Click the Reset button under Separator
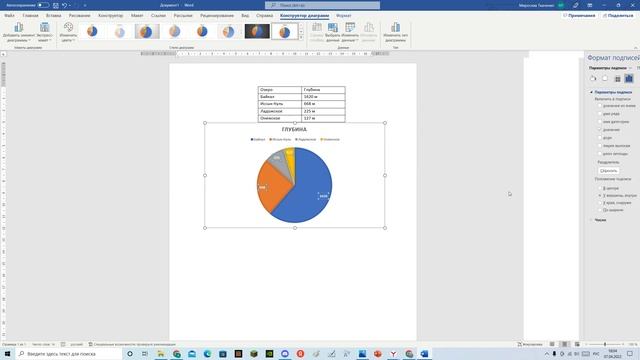 609,171
